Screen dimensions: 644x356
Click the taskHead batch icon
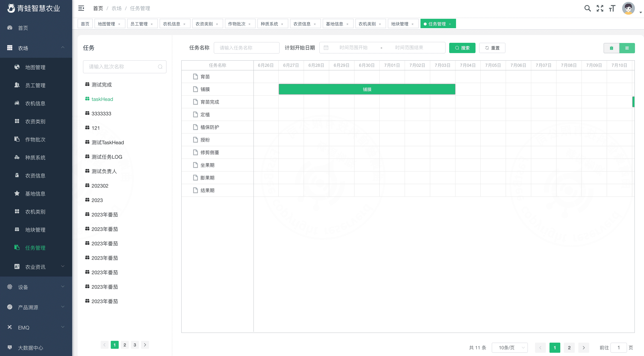pyautogui.click(x=87, y=99)
